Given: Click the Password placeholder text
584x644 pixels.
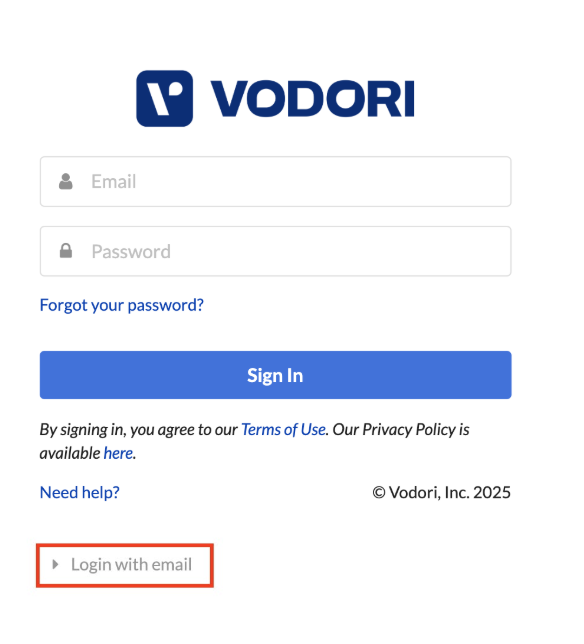Looking at the screenshot, I should click(x=131, y=251).
